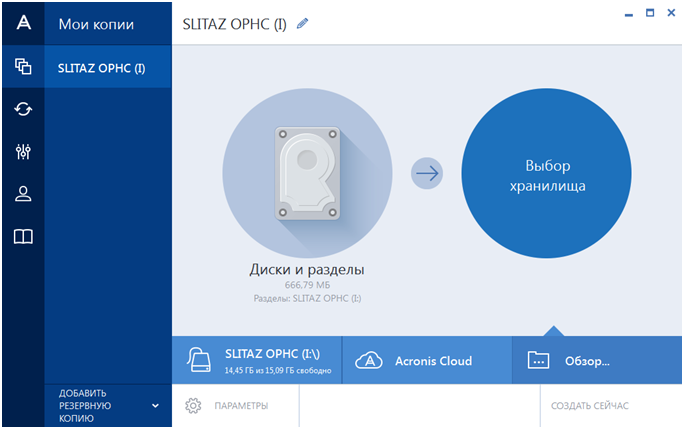Open the Sync section icon
The width and height of the screenshot is (684, 429).
(x=23, y=109)
